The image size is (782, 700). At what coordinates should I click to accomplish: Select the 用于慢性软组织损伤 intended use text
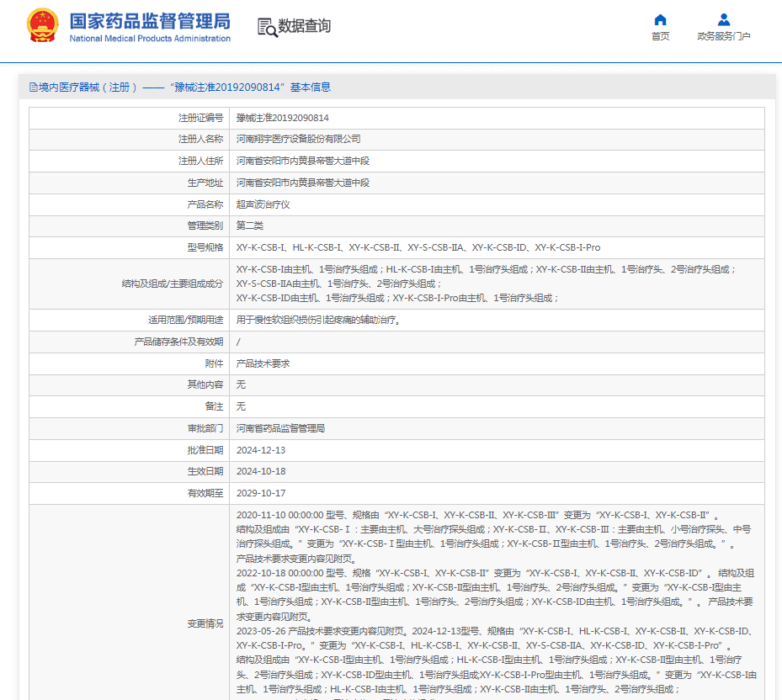[x=319, y=320]
